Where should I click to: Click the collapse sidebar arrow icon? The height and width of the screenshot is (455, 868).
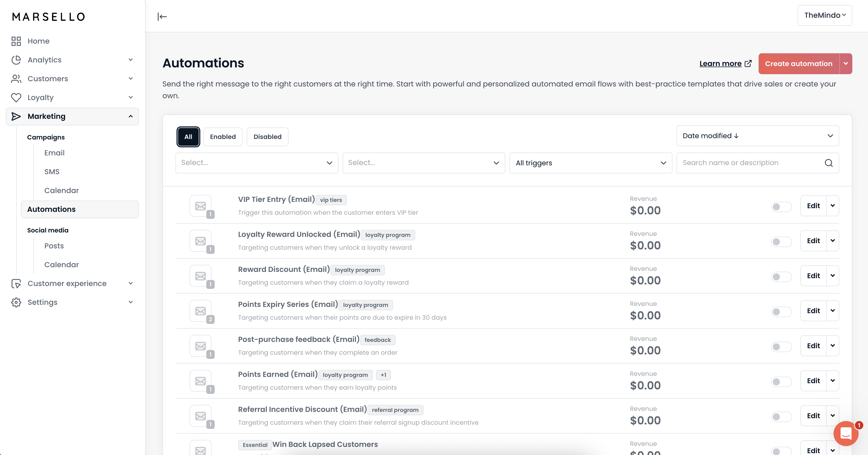click(162, 16)
